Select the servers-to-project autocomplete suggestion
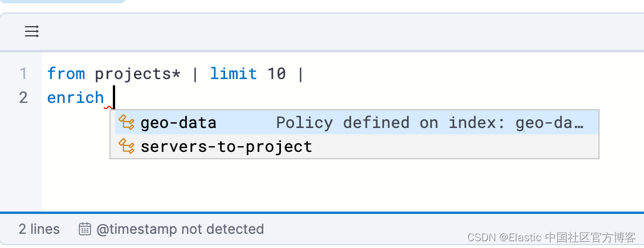Image resolution: width=644 pixels, height=248 pixels. pos(226,147)
